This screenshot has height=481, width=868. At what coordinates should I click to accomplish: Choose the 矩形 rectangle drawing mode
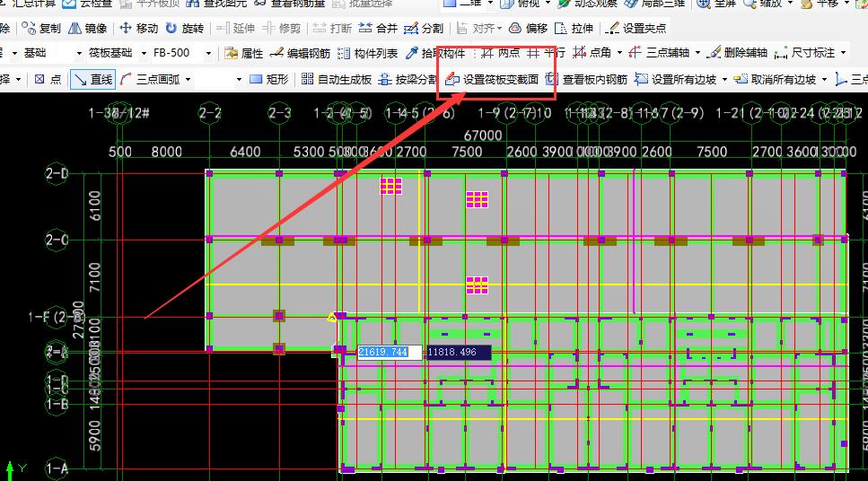click(x=269, y=80)
